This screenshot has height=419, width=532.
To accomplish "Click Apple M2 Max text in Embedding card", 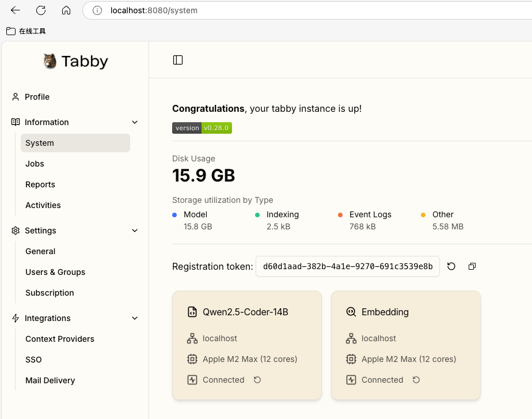I will [x=409, y=359].
